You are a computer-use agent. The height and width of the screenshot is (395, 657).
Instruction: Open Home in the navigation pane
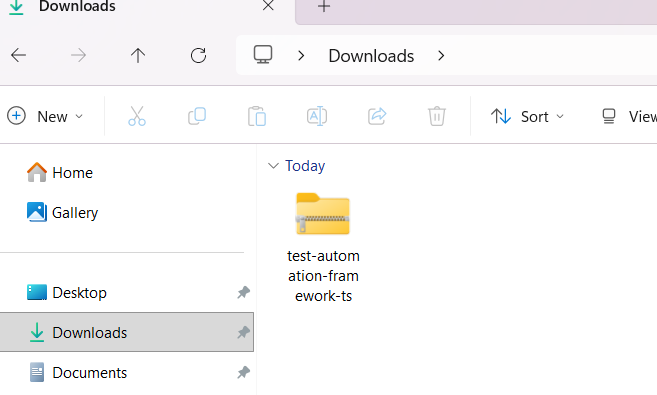60,173
